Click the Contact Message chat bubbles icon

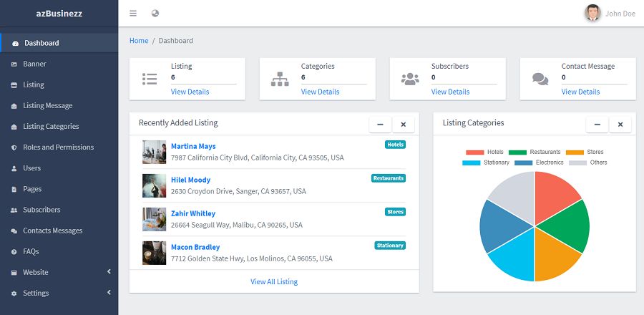point(540,79)
